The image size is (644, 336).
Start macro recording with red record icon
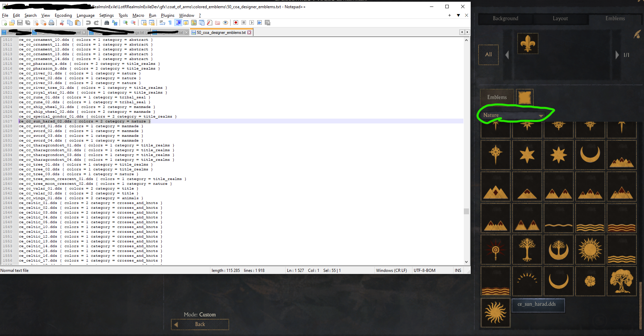pos(236,23)
